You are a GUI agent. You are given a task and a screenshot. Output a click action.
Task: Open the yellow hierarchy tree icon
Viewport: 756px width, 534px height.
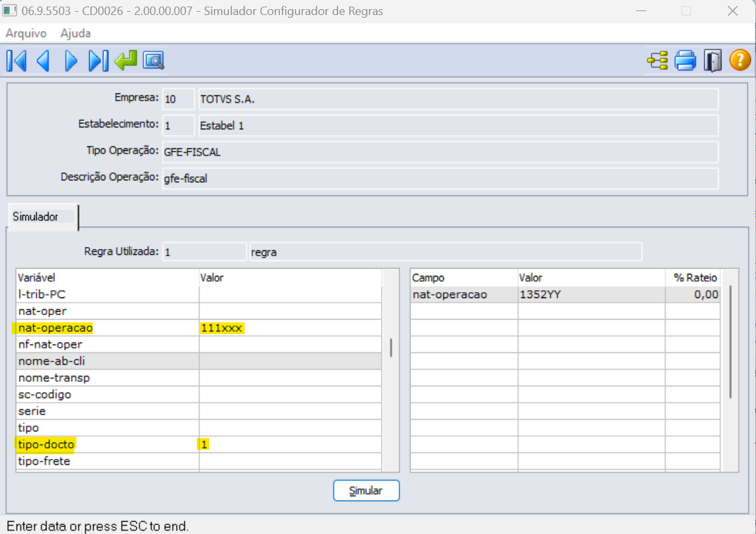(x=658, y=61)
